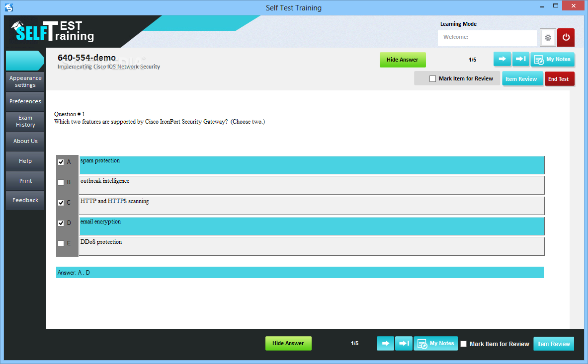Select Print in sidebar
The height and width of the screenshot is (364, 588).
tap(25, 181)
